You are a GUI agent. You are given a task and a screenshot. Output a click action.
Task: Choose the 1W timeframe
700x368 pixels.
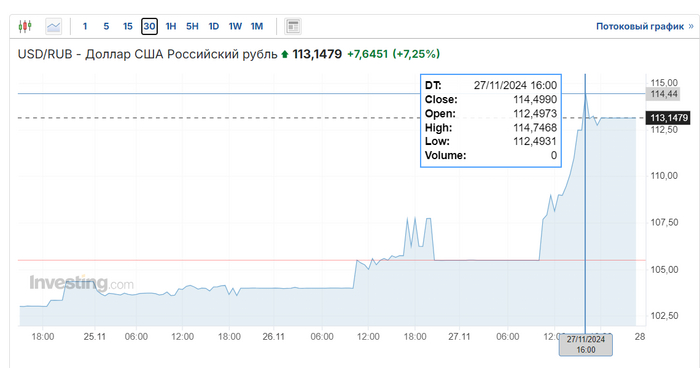pos(235,26)
